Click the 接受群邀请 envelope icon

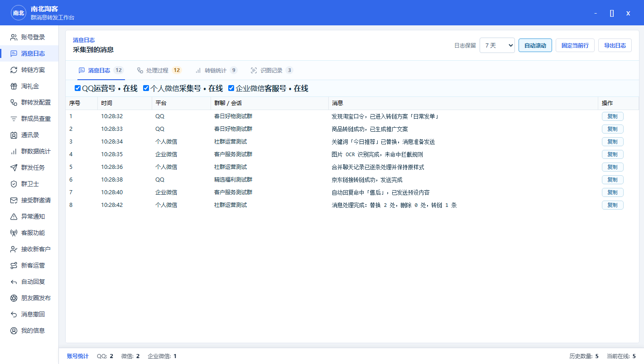coord(14,200)
